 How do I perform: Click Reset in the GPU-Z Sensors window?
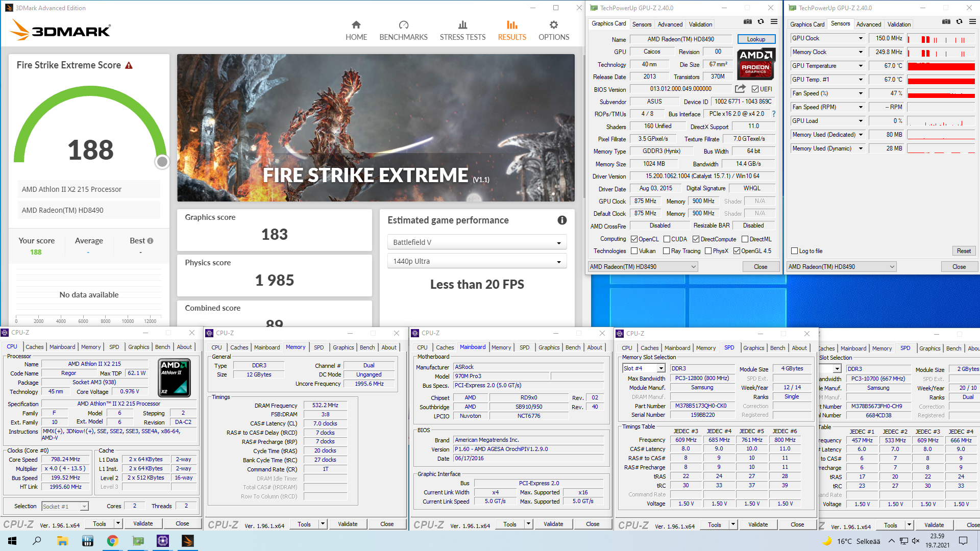[x=964, y=251]
